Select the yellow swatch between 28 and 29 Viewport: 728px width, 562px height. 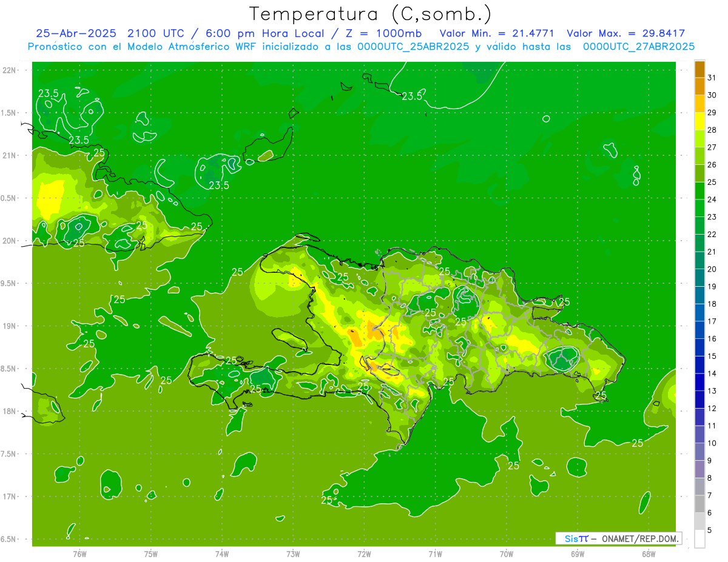699,121
